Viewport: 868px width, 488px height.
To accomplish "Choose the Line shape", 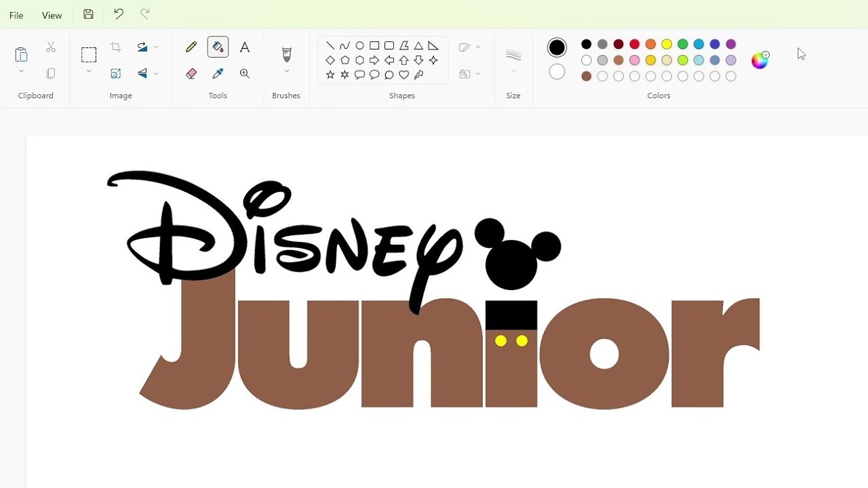I will 330,45.
